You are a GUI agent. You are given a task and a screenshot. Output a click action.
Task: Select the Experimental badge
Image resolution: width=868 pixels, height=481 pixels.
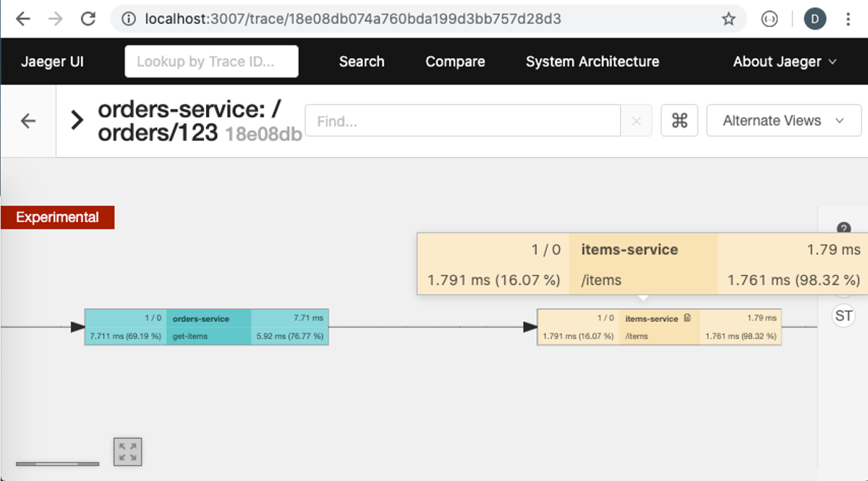[x=57, y=217]
